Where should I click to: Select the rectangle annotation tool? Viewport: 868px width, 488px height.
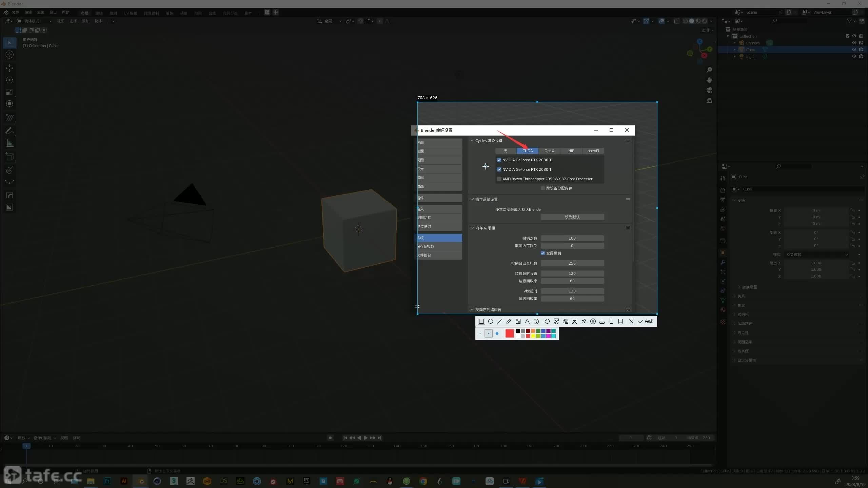tap(481, 321)
